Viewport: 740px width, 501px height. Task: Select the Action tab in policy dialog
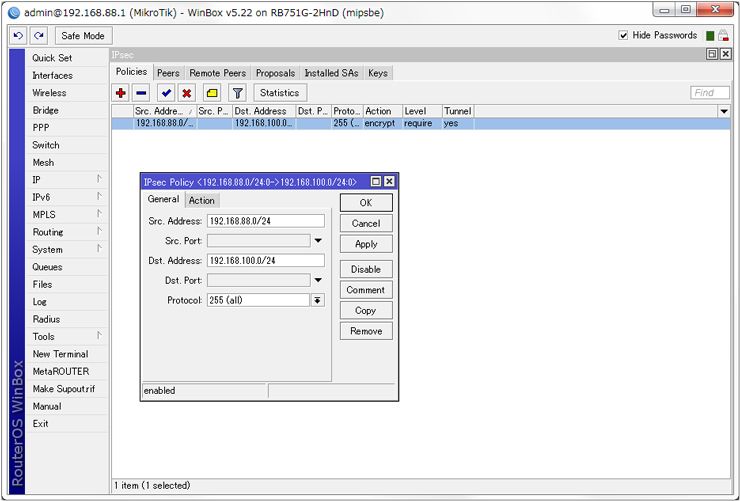click(202, 200)
